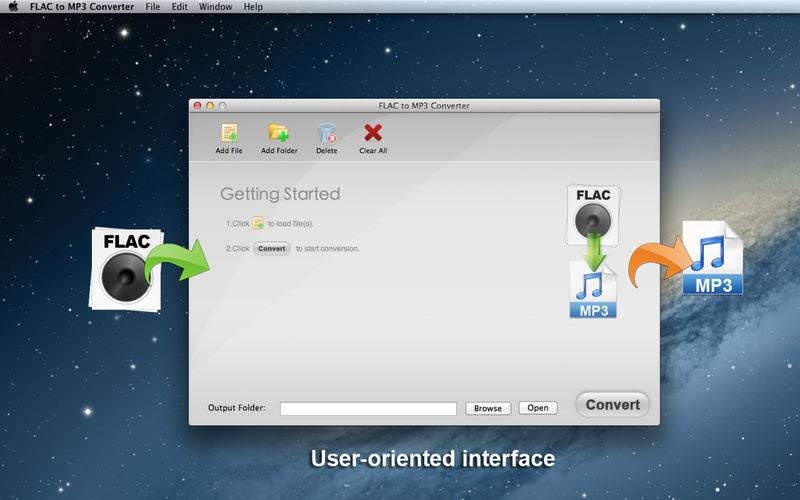Click the Output Folder label
800x500 pixels.
click(237, 408)
